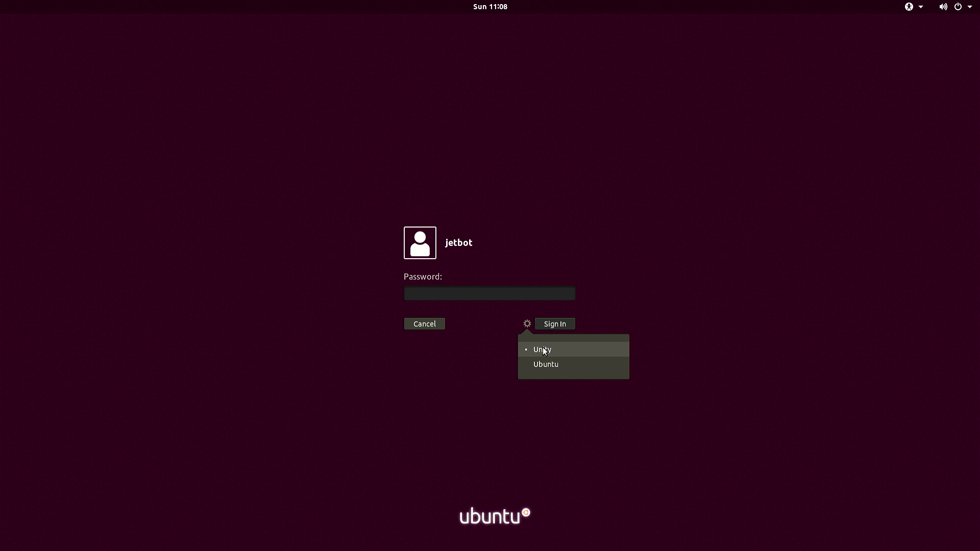Click the empty strip above Unity in popup
Screen dimensions: 980x551
pyautogui.click(x=574, y=338)
